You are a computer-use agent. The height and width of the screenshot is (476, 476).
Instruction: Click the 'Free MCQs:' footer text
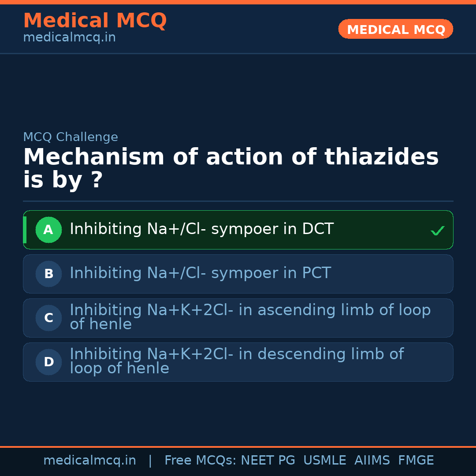click(201, 461)
